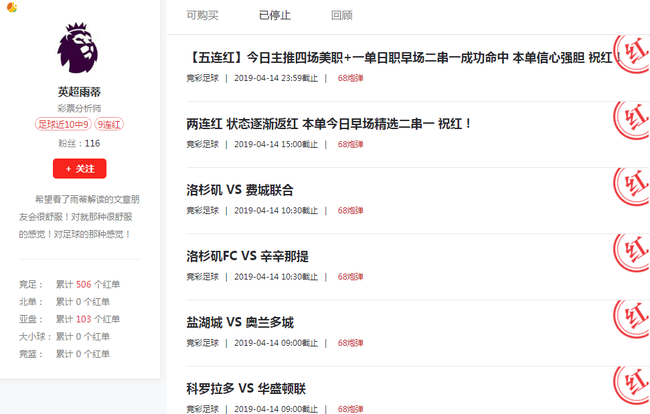The image size is (650, 414).
Task: Open the 【五连红】今日主推四场美职 article
Action: click(404, 58)
